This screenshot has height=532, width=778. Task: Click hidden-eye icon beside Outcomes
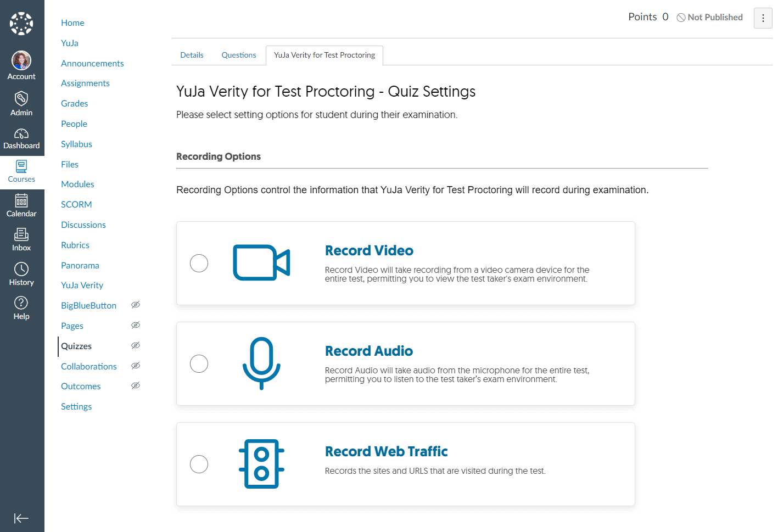coord(136,385)
